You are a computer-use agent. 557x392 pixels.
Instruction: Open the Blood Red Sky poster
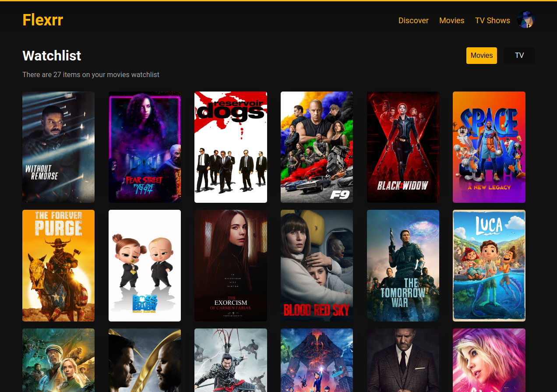pyautogui.click(x=317, y=265)
